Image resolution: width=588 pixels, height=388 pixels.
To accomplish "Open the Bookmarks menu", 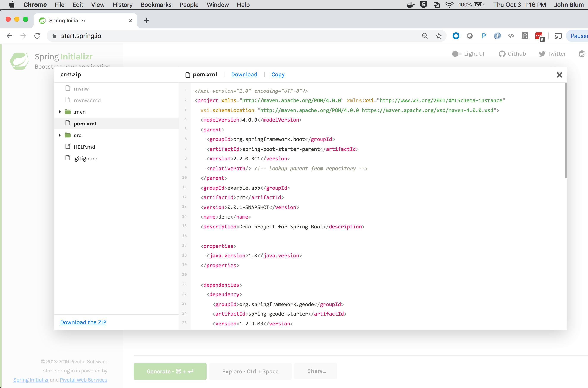I will (x=156, y=5).
